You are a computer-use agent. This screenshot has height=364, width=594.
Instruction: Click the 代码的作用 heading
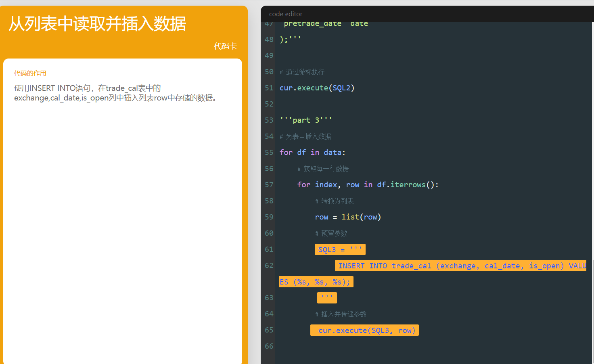(30, 73)
